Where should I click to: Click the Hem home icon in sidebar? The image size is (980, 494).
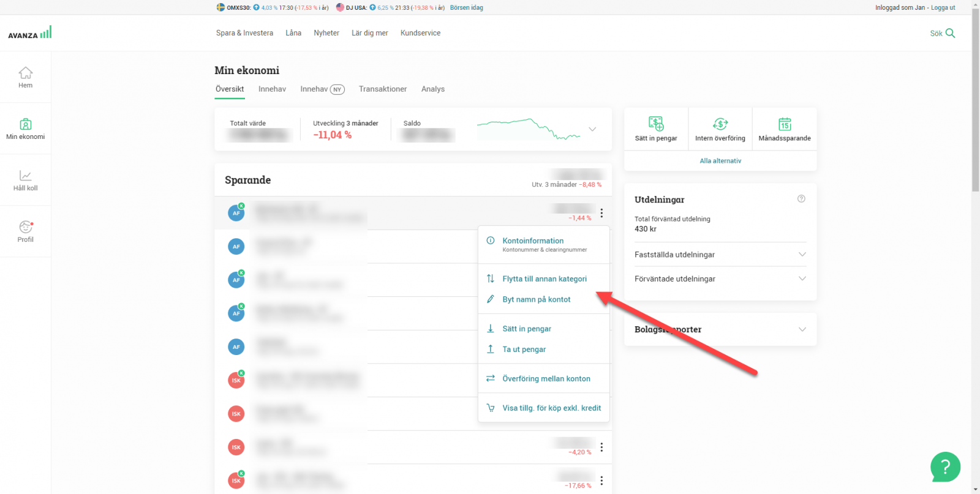tap(25, 73)
